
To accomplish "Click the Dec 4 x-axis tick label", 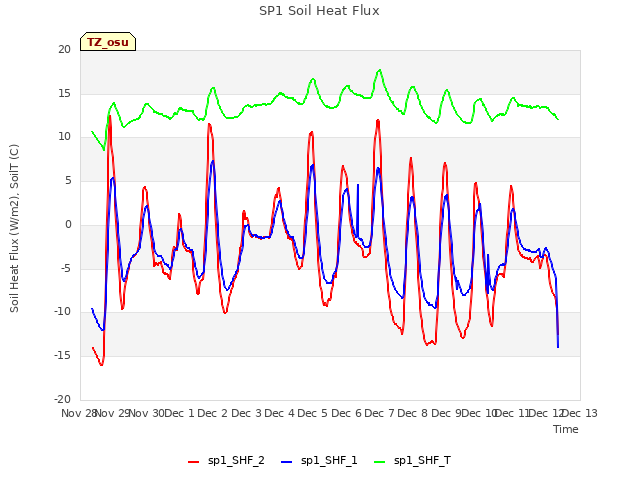I will pos(280,413).
